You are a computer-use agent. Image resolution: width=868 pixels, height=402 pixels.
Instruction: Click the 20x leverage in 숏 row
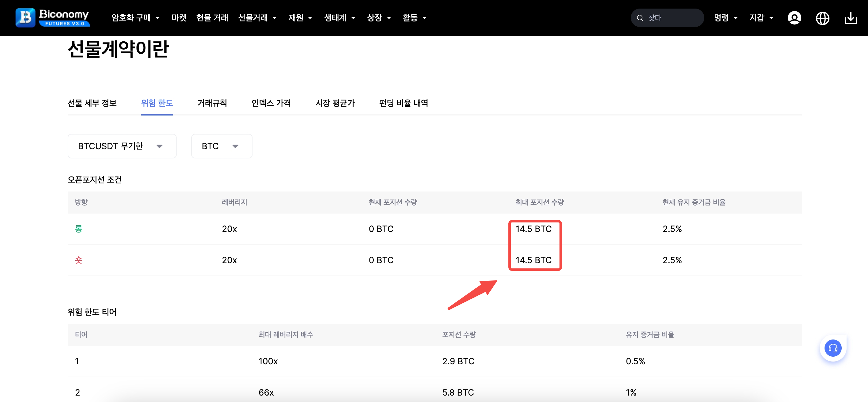click(x=229, y=260)
